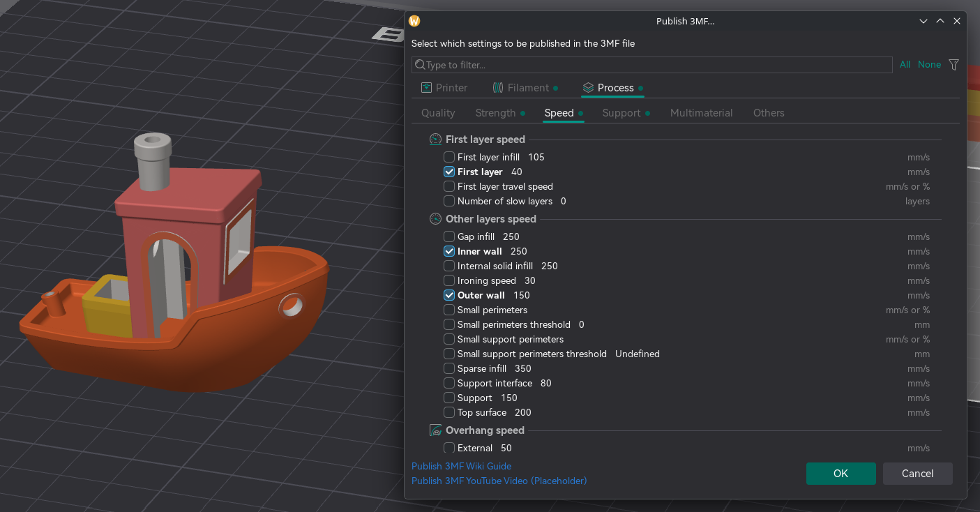Switch to the Printer tab
The image size is (980, 512).
tap(444, 88)
